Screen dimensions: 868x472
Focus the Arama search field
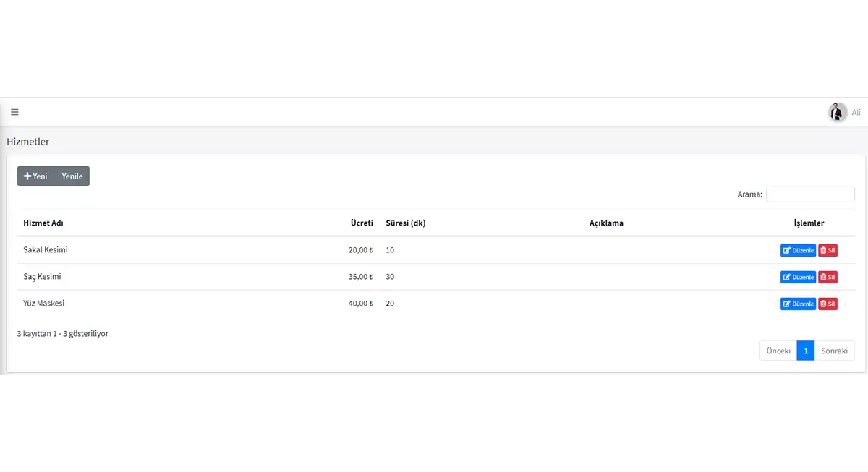tap(810, 194)
